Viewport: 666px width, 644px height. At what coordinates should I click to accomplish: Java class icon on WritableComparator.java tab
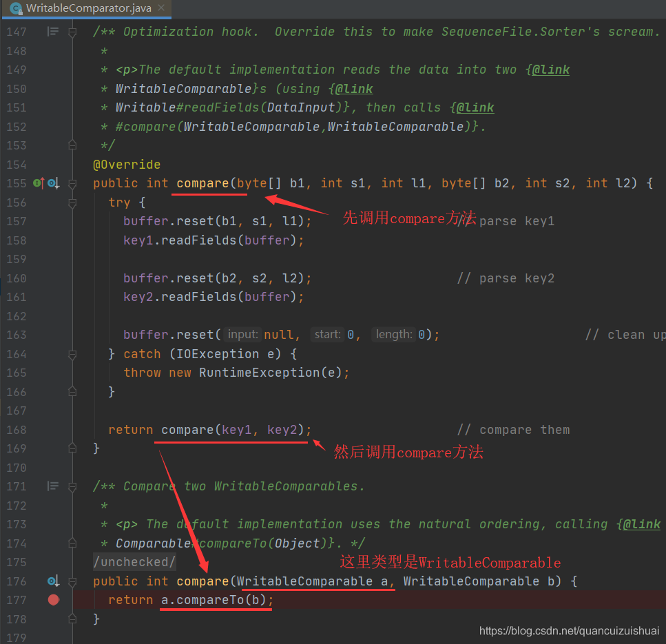coord(16,8)
